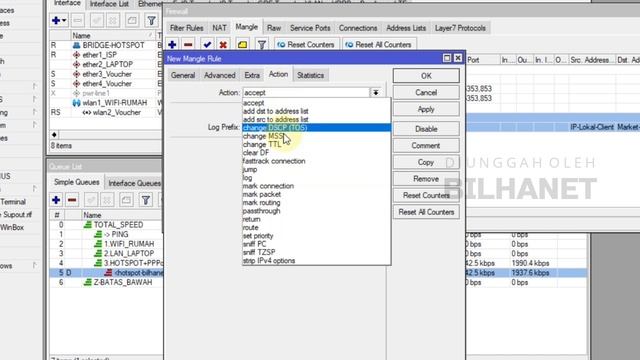Select 'change TTL' from action list
Screen dimensions: 640x360
316,144
